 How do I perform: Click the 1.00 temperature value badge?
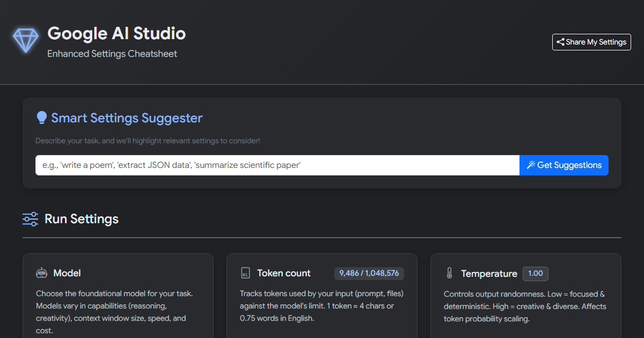536,274
